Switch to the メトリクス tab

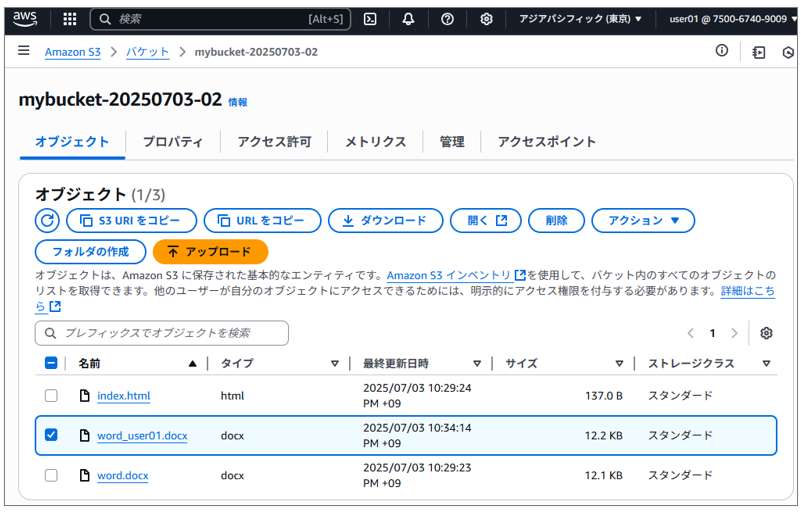pos(375,142)
